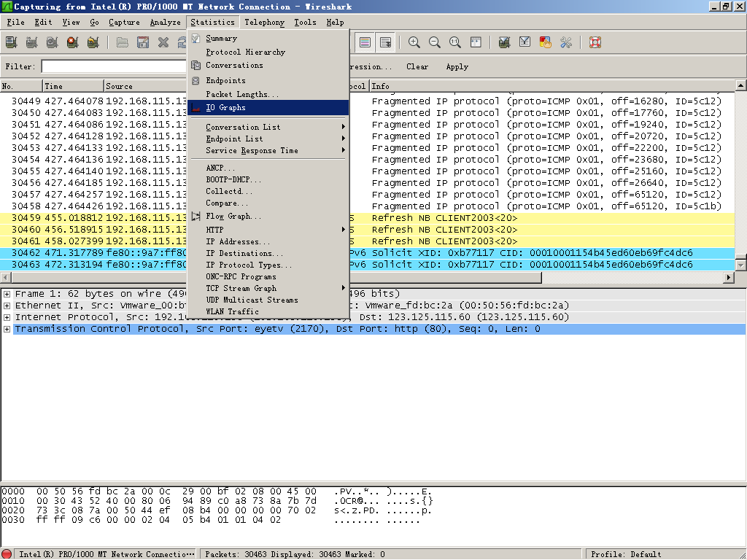Sort packets by the Info column header

(x=552, y=86)
